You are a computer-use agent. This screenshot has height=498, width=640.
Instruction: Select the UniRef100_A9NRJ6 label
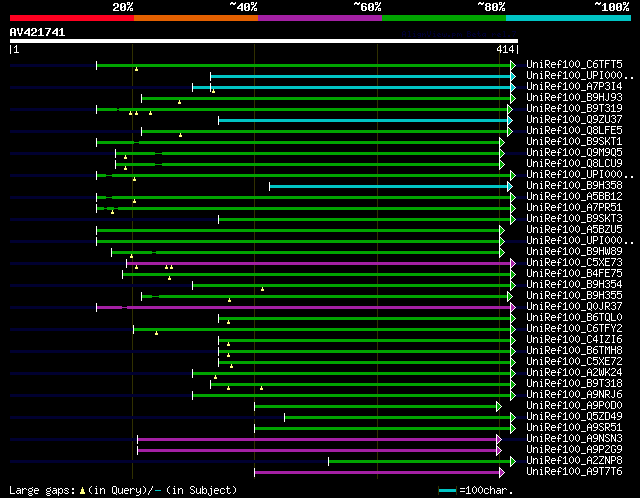pyautogui.click(x=574, y=395)
